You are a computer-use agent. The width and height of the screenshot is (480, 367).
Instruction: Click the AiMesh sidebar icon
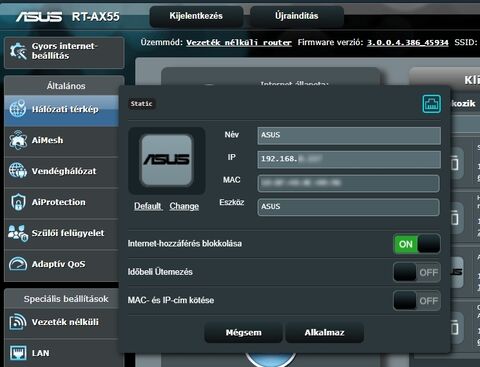click(18, 140)
